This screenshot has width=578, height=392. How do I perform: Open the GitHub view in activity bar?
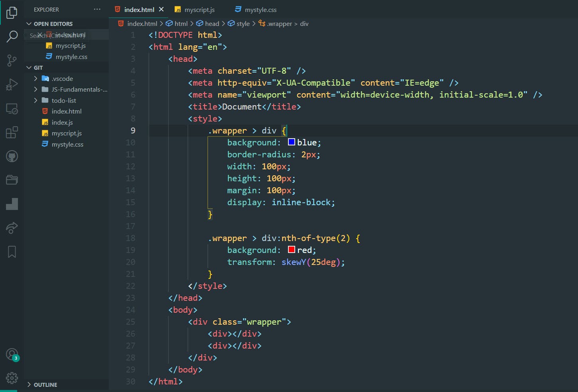pyautogui.click(x=12, y=156)
